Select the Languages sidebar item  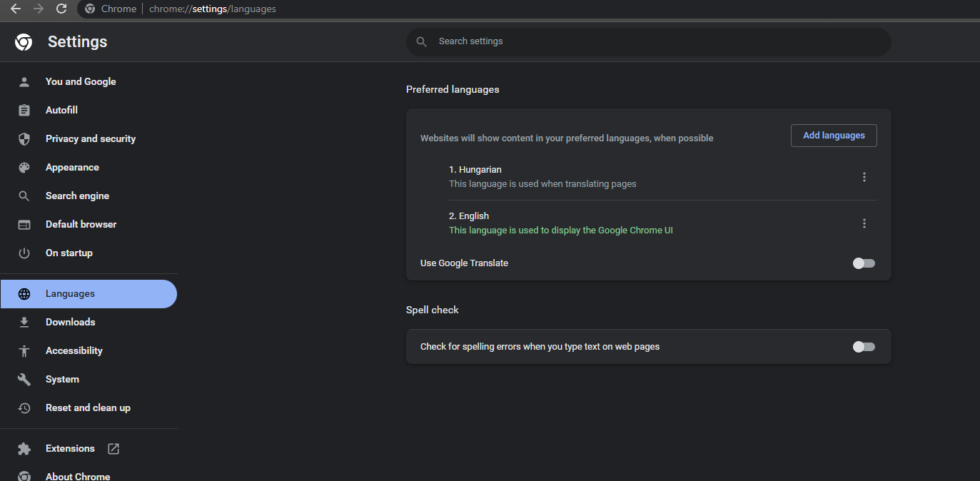pyautogui.click(x=89, y=294)
